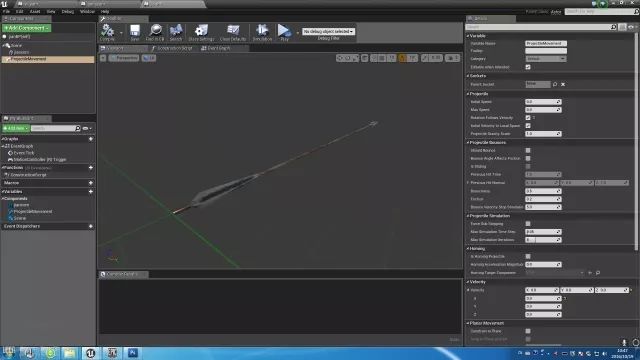
Task: Open the Category dropdown in Variable section
Action: click(545, 59)
